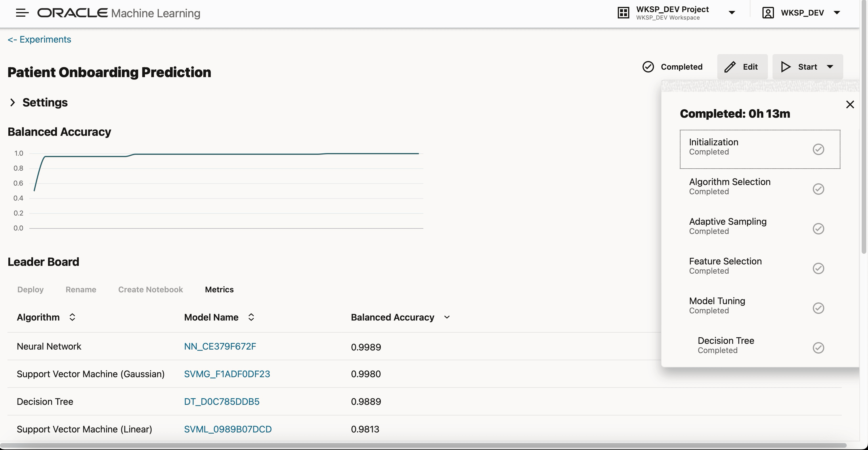Sort by Algorithm column arrows
The height and width of the screenshot is (450, 868).
(x=72, y=317)
